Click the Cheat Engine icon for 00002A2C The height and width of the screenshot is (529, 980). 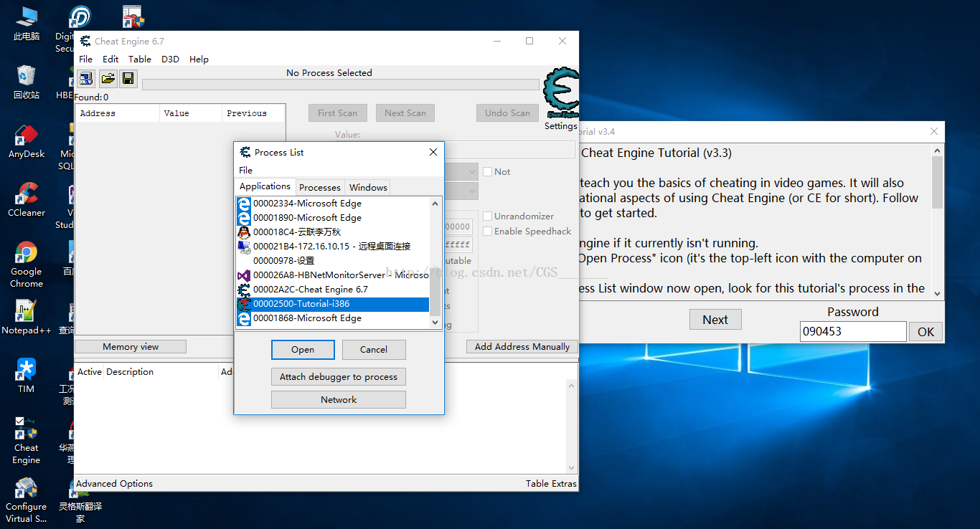pyautogui.click(x=244, y=290)
